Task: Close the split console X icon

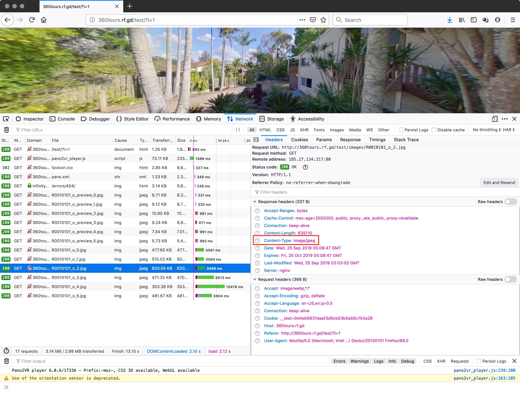Action: tap(514, 361)
